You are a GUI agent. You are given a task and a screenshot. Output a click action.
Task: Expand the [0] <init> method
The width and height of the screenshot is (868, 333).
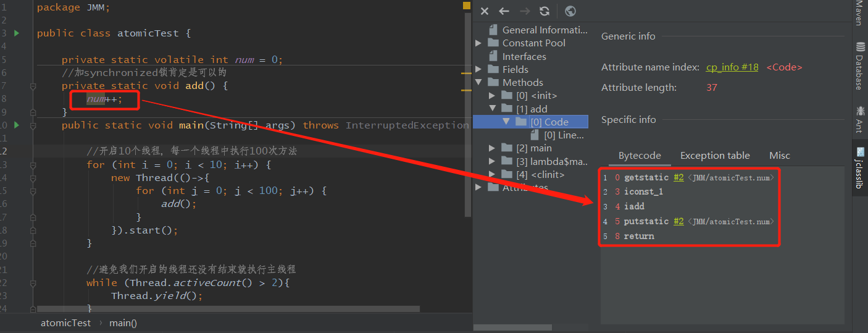coord(492,96)
